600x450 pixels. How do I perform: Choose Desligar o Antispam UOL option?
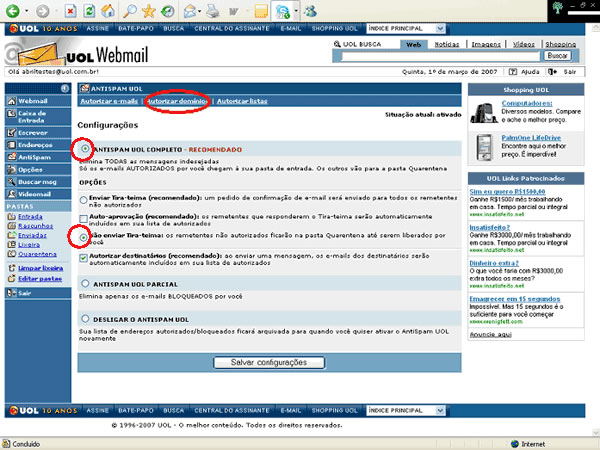[x=82, y=319]
